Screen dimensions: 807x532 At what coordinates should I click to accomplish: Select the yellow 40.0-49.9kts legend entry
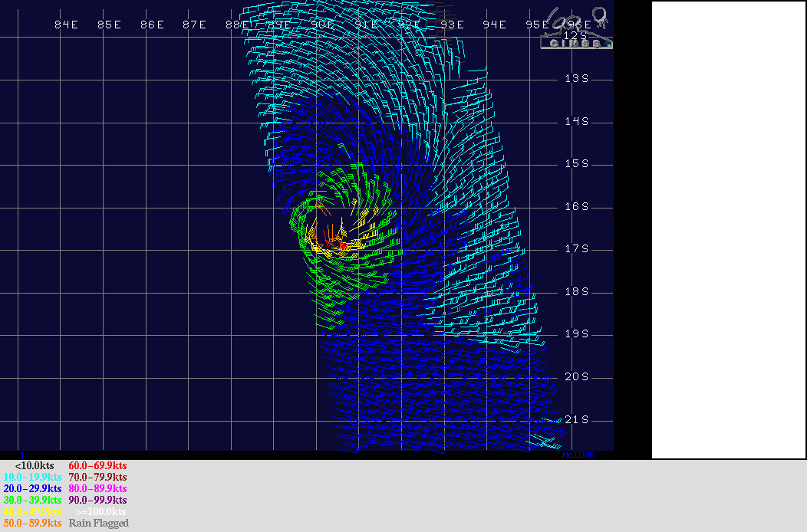click(x=32, y=511)
